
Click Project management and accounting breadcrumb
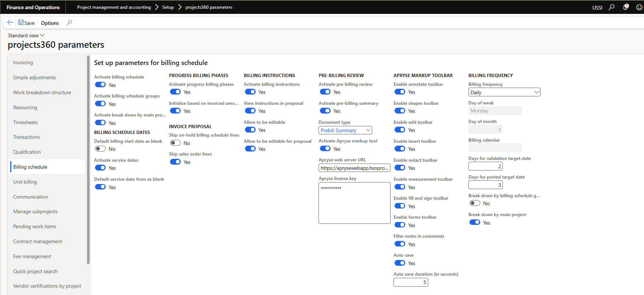click(x=114, y=7)
